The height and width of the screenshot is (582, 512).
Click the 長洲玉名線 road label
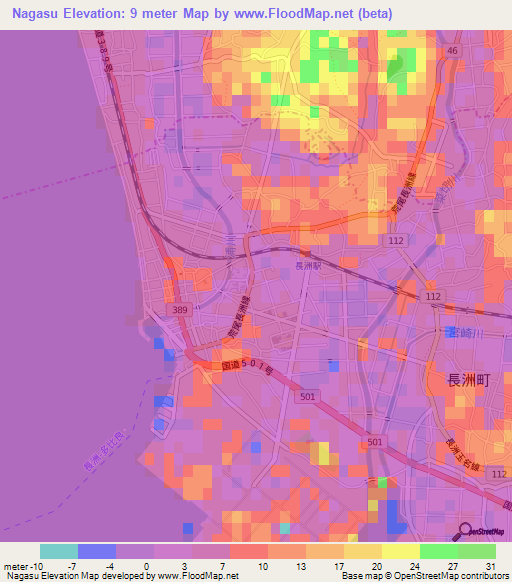[x=462, y=455]
